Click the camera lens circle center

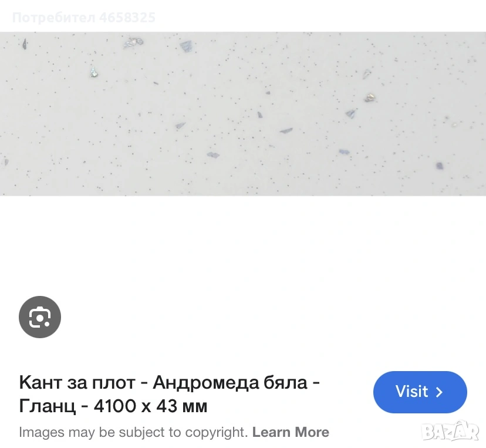[x=40, y=318]
